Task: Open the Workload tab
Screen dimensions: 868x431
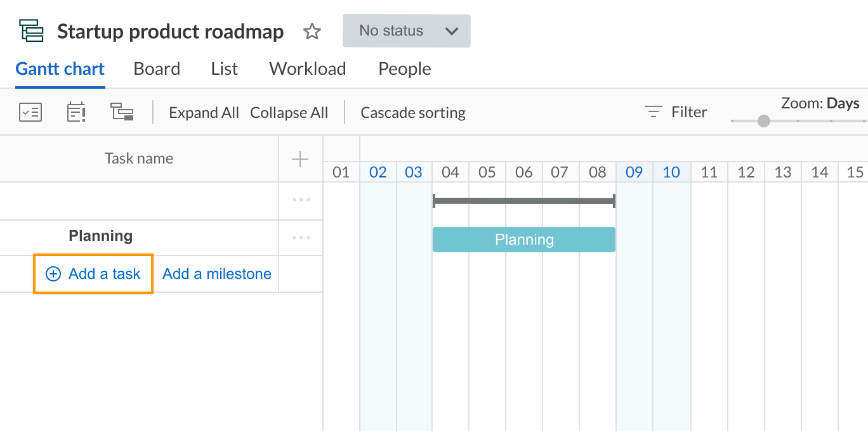Action: pyautogui.click(x=307, y=68)
